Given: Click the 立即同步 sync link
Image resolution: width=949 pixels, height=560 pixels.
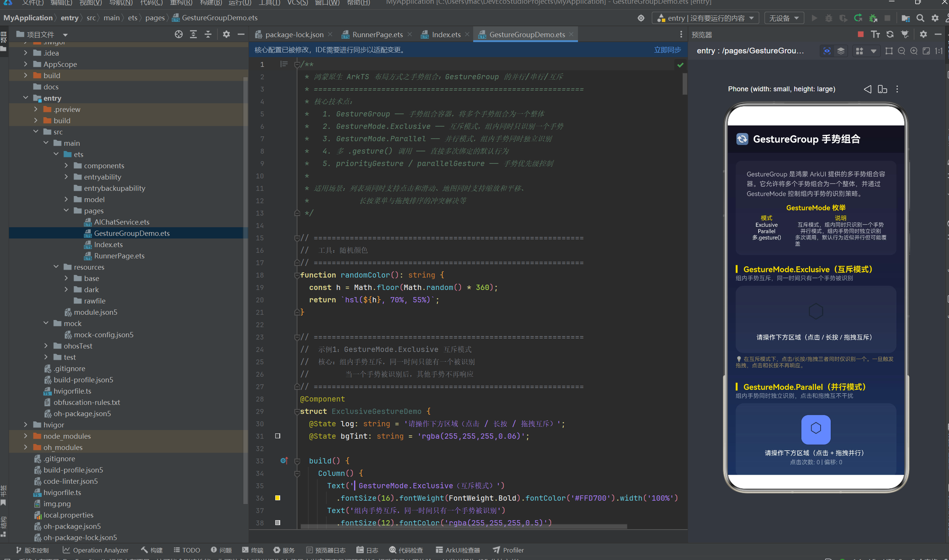Looking at the screenshot, I should click(667, 50).
